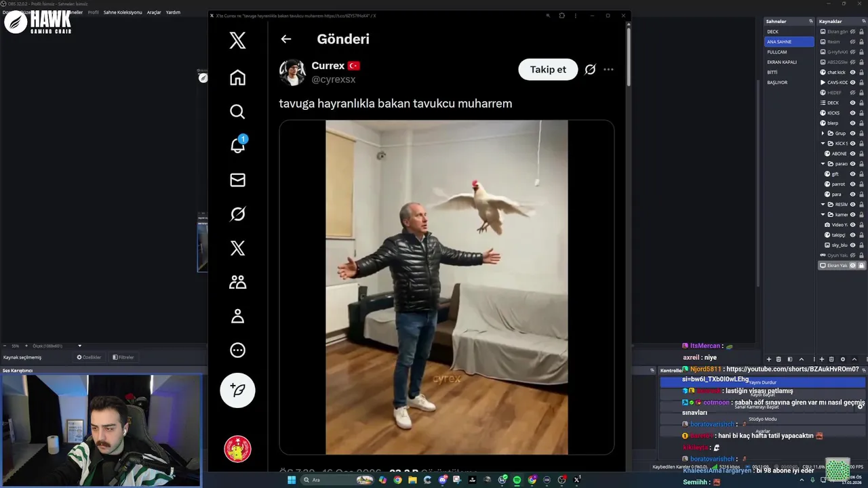The image size is (868, 488).
Task: Undock the Sahneler panel icon
Action: [x=810, y=22]
